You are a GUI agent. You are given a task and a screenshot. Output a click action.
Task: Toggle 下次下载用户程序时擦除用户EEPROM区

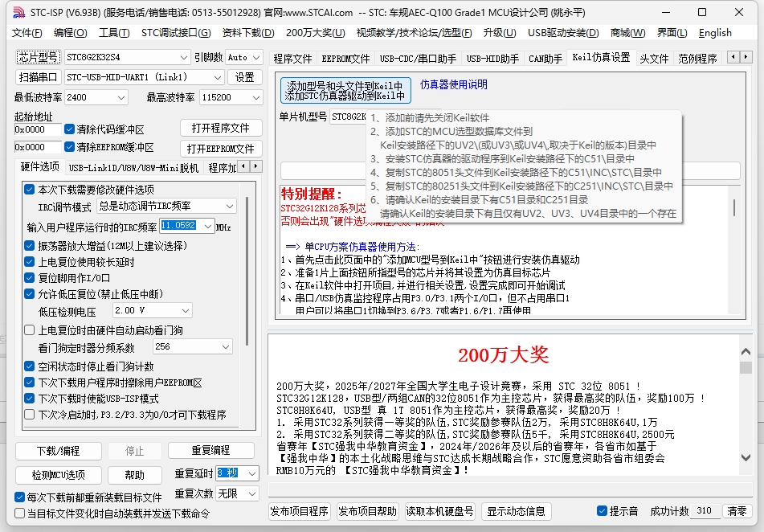(x=30, y=383)
